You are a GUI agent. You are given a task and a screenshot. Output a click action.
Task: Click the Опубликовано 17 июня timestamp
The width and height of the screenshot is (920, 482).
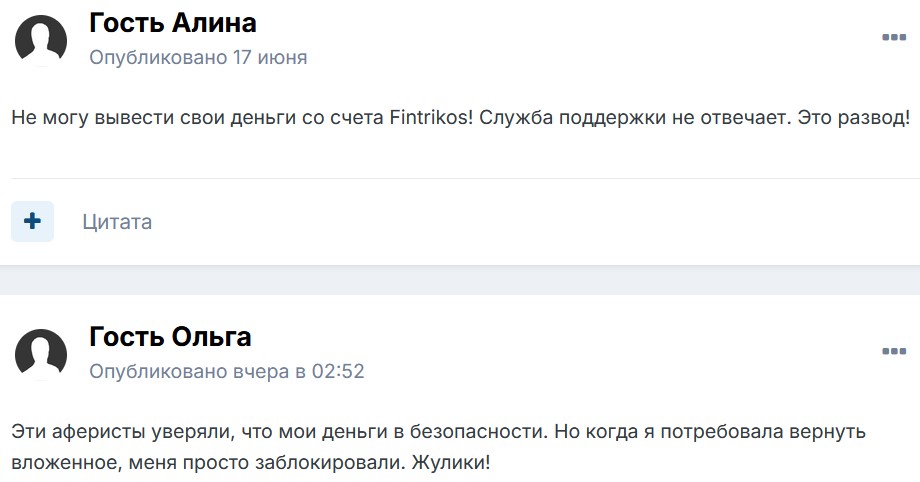click(x=198, y=58)
